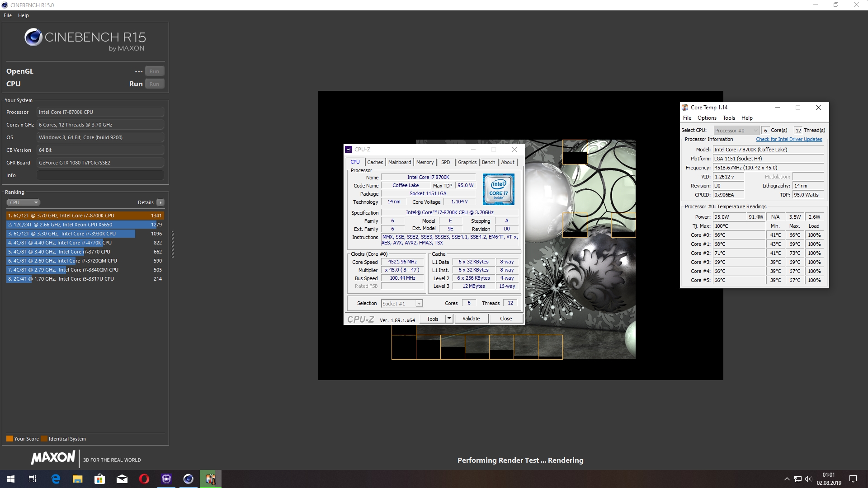Switch to the Bench tab in CPU-Z
Screen dimensions: 868x488
[x=488, y=162]
